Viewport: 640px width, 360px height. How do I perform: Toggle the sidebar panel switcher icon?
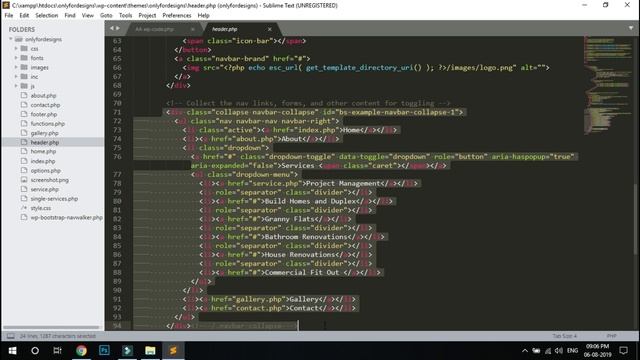pos(11,336)
